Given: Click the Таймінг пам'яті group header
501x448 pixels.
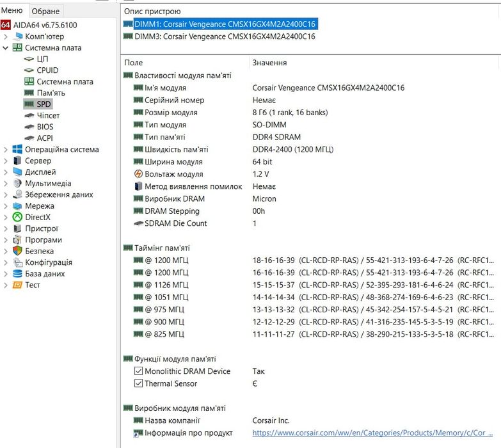Looking at the screenshot, I should (162, 248).
